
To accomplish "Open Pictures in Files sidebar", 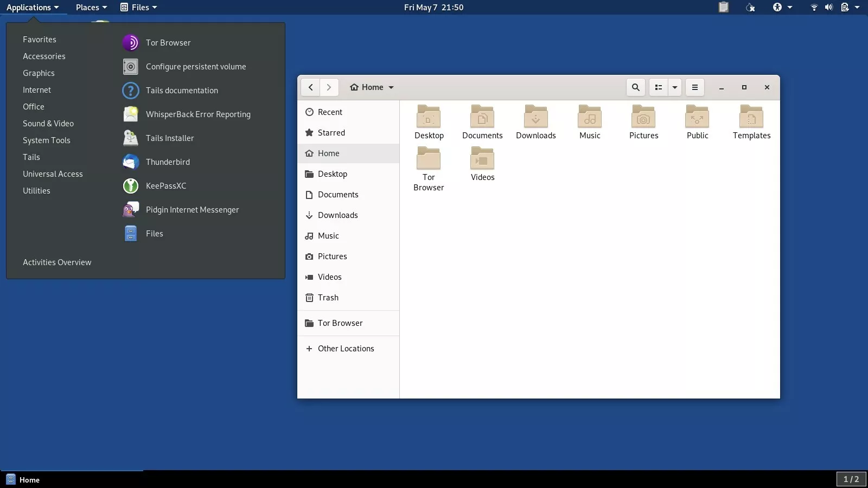I will 348,256.
